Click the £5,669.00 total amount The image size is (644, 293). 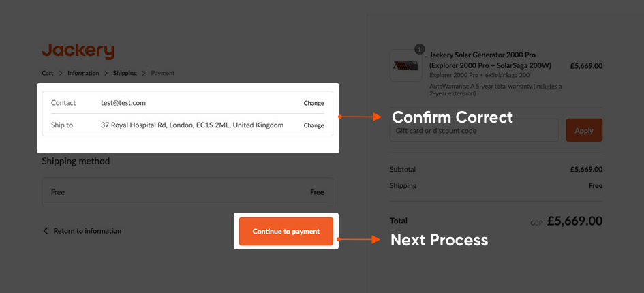574,221
